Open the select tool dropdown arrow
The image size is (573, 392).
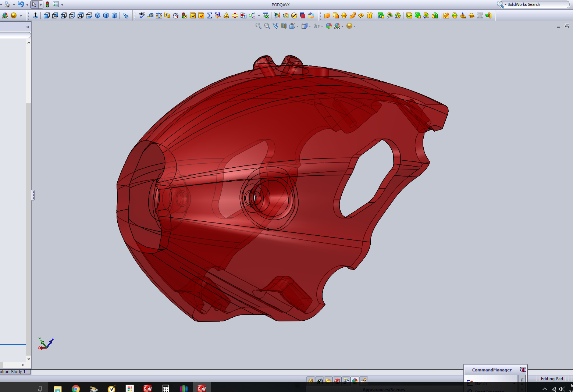(40, 5)
